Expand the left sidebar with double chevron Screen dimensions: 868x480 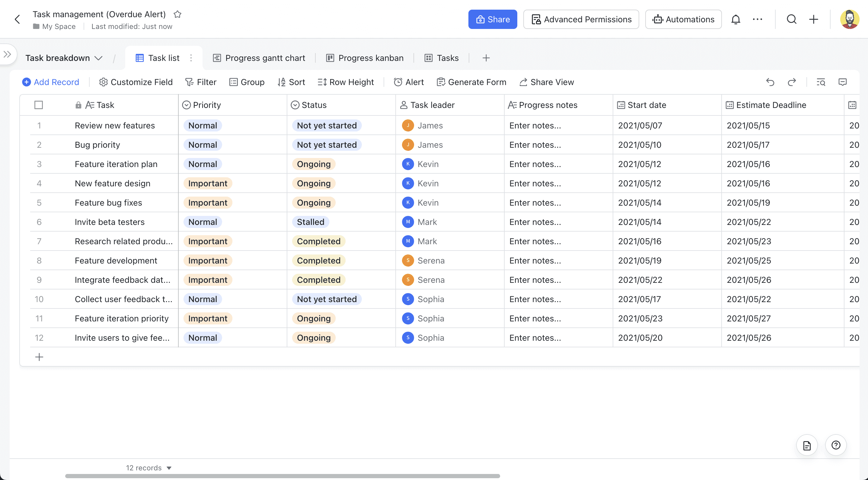pos(8,54)
